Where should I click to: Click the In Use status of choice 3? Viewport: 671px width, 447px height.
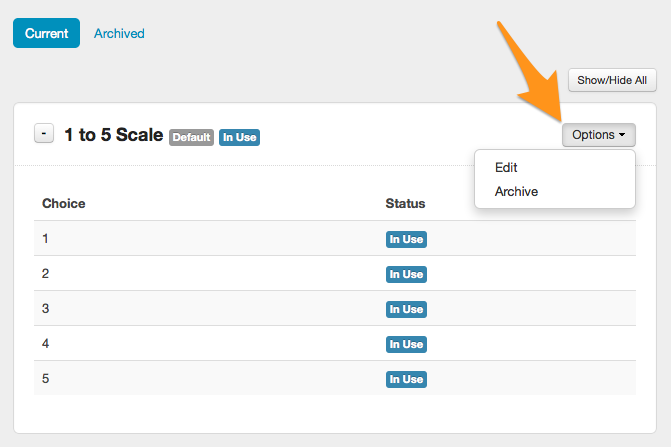pyautogui.click(x=406, y=309)
